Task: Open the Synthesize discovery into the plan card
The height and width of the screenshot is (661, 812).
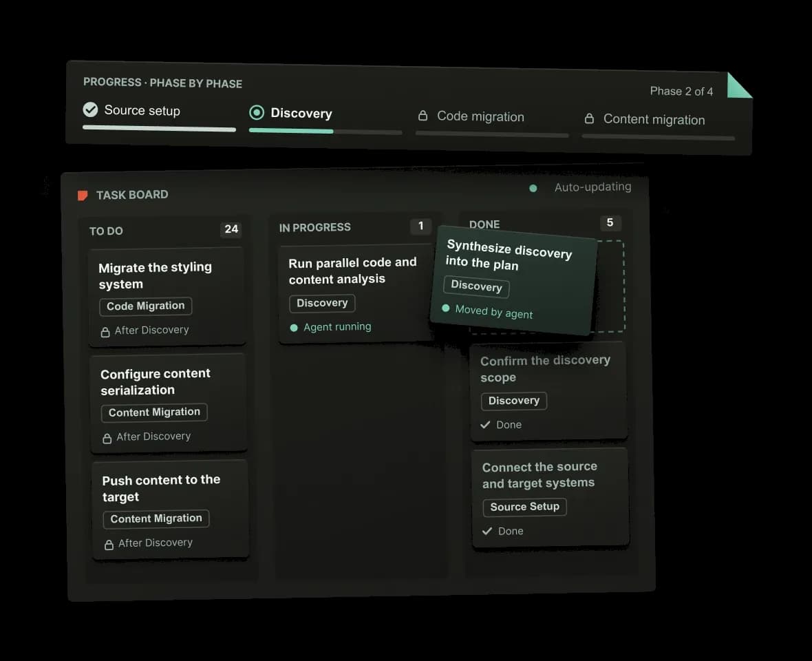Action: (x=513, y=280)
